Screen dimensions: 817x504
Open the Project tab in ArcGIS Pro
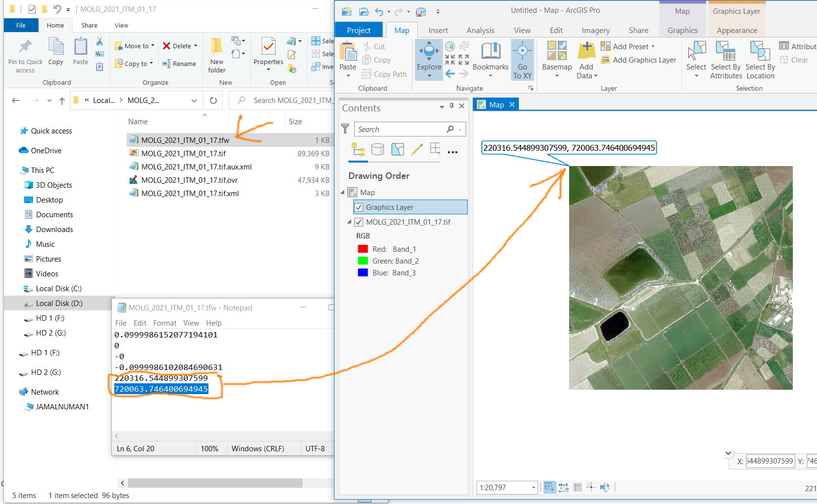coord(359,31)
